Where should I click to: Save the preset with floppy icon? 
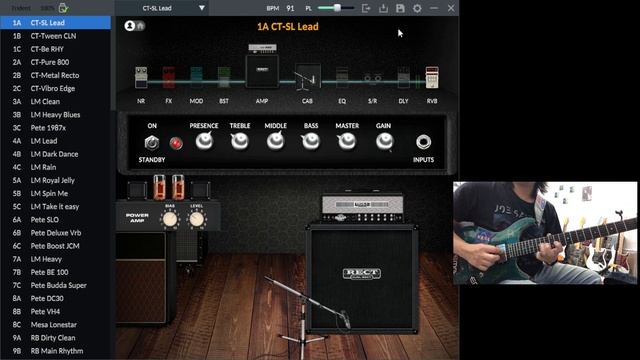click(x=400, y=8)
